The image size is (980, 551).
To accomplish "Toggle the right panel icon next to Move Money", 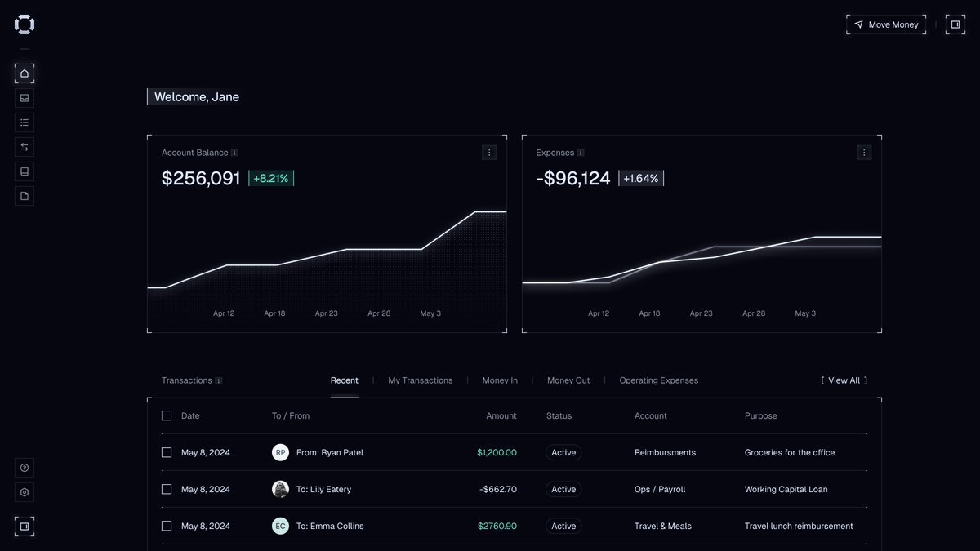I will [955, 24].
